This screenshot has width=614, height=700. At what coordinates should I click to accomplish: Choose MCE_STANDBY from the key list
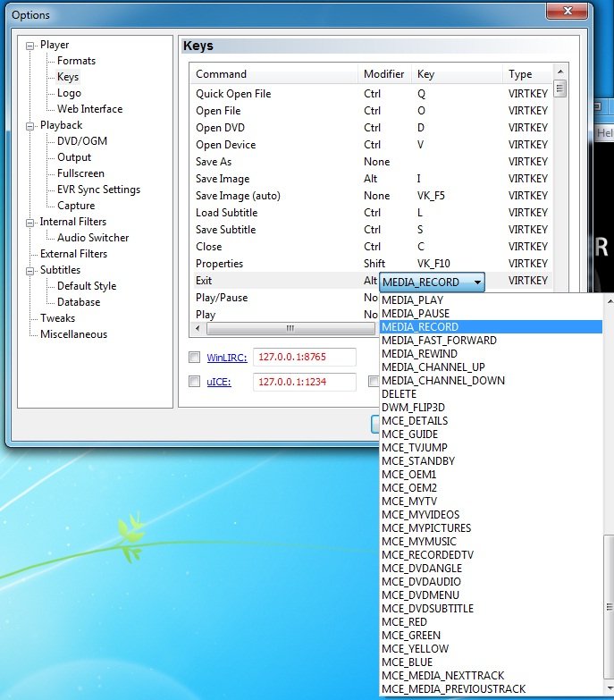coord(491,460)
